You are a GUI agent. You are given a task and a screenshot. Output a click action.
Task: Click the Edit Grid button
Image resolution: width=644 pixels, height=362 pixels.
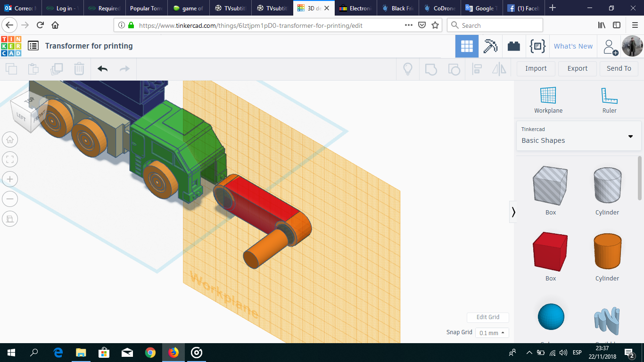488,317
